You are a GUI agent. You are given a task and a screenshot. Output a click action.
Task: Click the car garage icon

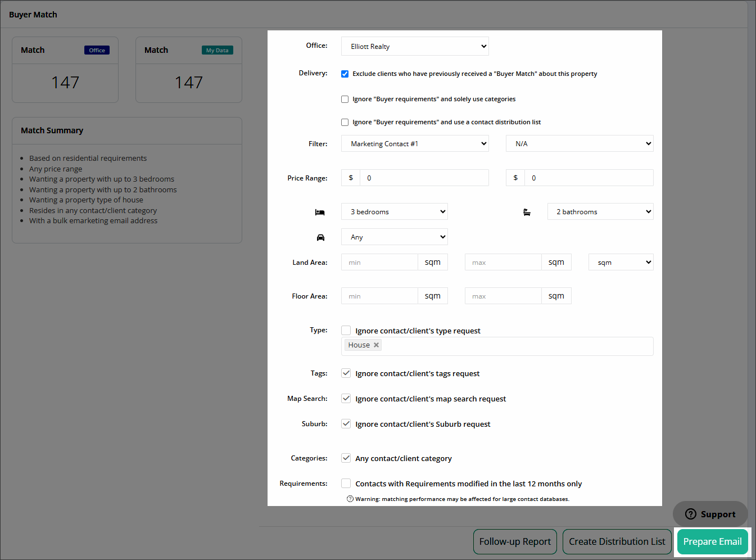coord(320,237)
